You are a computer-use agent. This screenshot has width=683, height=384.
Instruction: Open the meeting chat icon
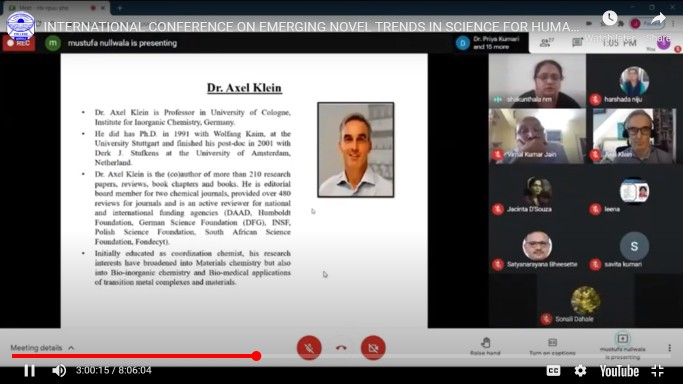(577, 42)
